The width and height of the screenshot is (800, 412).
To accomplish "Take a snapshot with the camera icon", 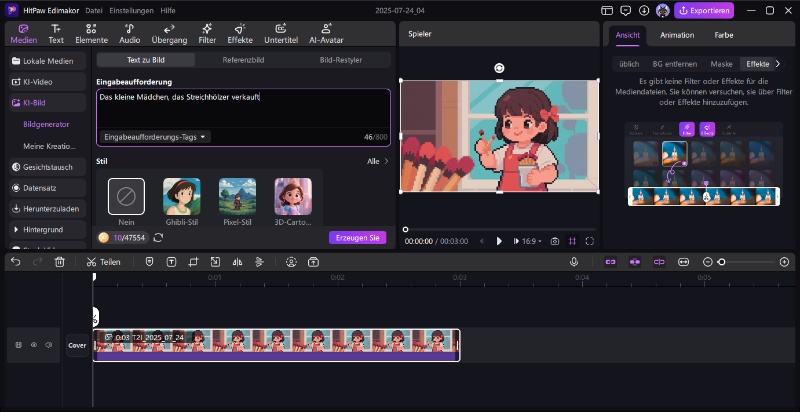I will tap(555, 241).
